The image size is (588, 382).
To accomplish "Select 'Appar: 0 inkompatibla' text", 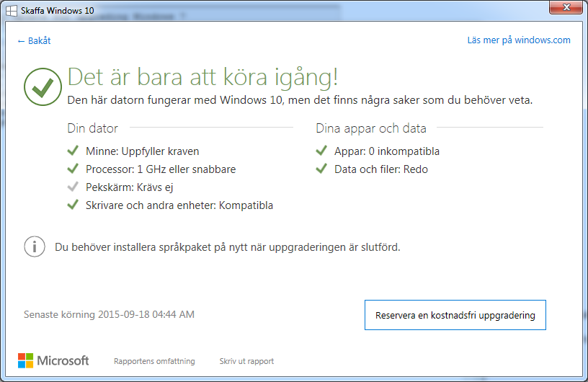I will point(387,151).
